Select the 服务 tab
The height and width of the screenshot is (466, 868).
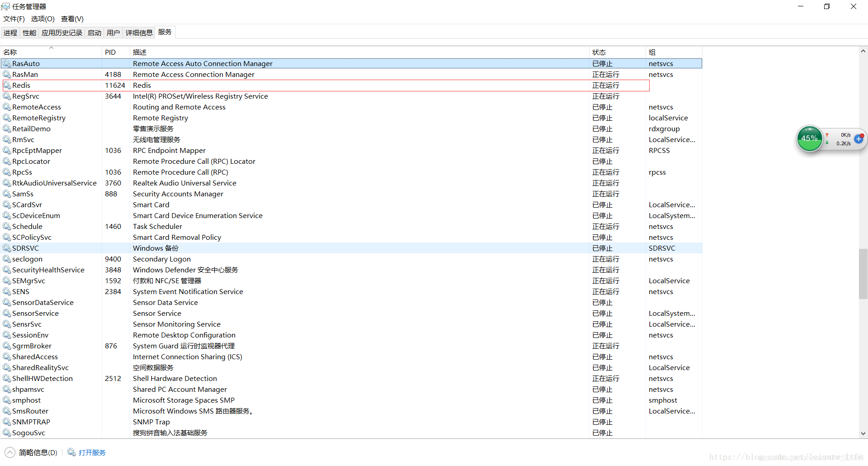pyautogui.click(x=165, y=32)
